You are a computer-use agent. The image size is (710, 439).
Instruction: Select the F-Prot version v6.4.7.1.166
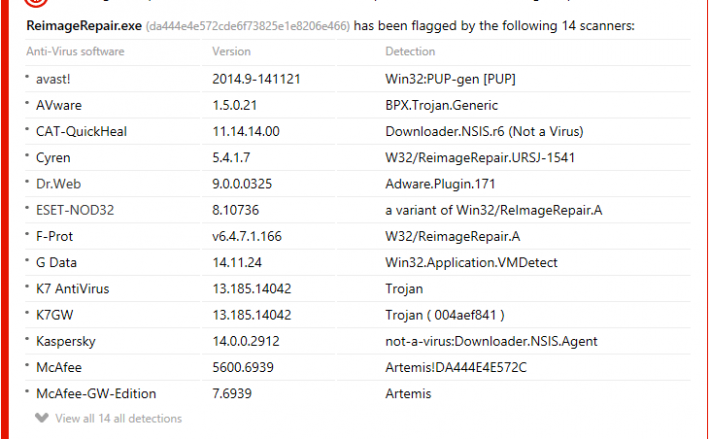click(x=247, y=237)
